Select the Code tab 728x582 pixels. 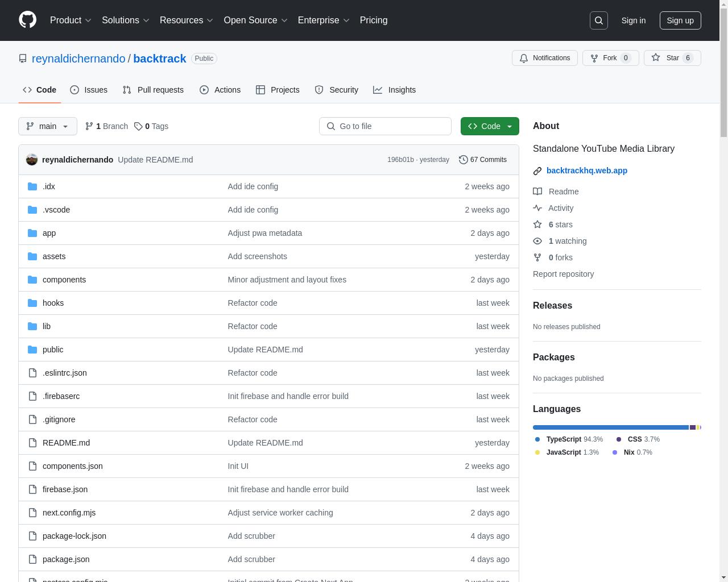click(x=39, y=90)
